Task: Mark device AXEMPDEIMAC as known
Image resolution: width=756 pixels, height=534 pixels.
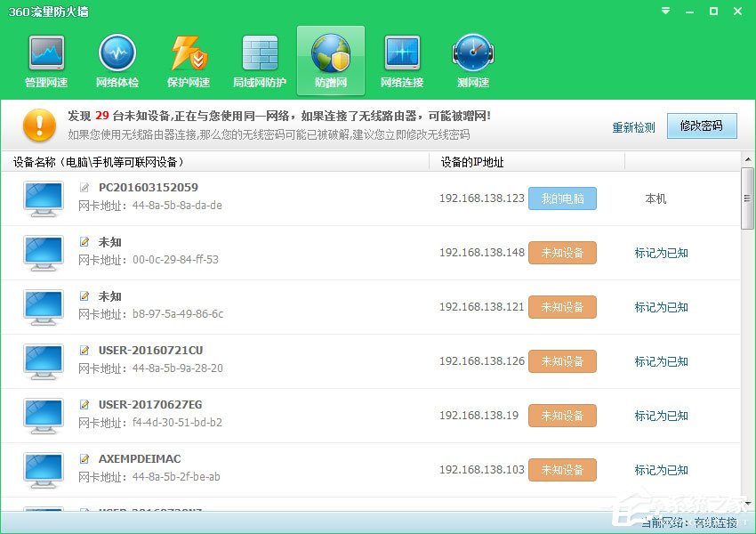Action: pyautogui.click(x=661, y=469)
